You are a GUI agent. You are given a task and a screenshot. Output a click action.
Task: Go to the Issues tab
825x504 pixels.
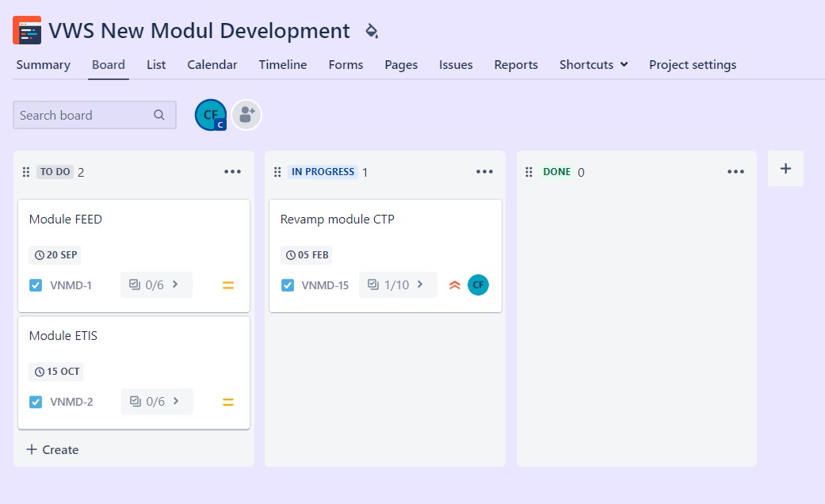point(456,65)
